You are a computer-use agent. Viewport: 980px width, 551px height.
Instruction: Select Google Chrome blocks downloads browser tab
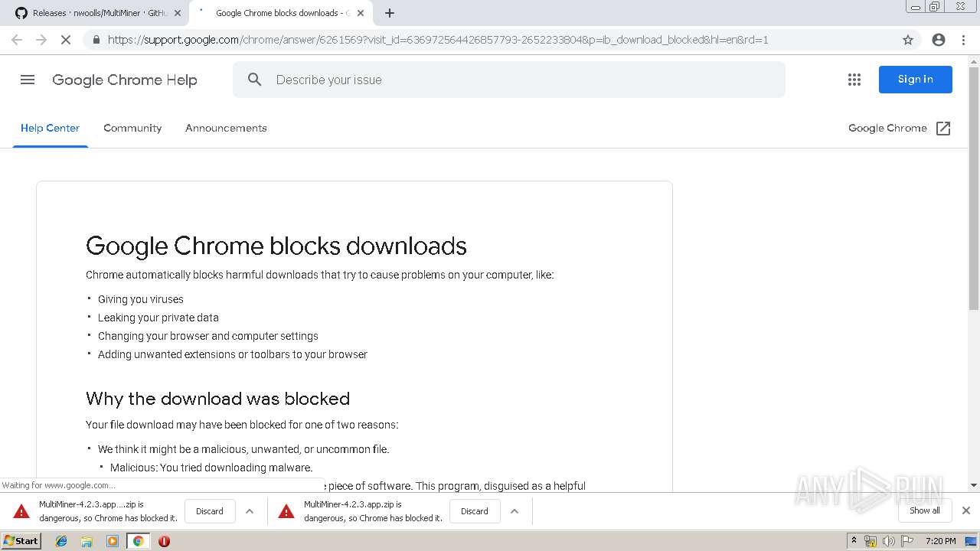[280, 13]
